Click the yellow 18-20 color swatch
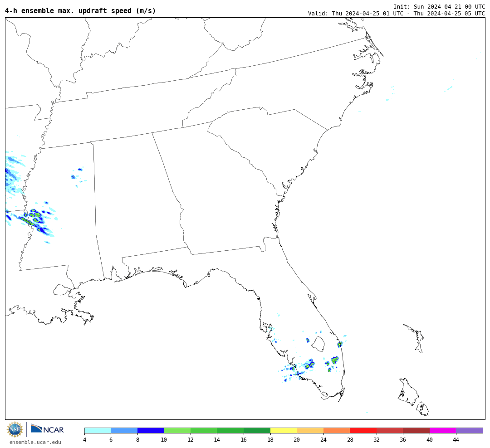 tap(284, 430)
